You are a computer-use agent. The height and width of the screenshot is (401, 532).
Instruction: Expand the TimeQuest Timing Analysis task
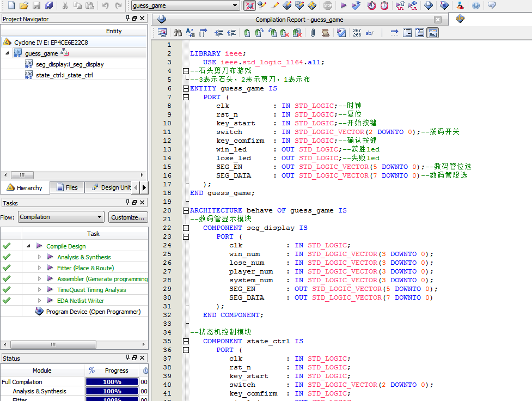39,290
